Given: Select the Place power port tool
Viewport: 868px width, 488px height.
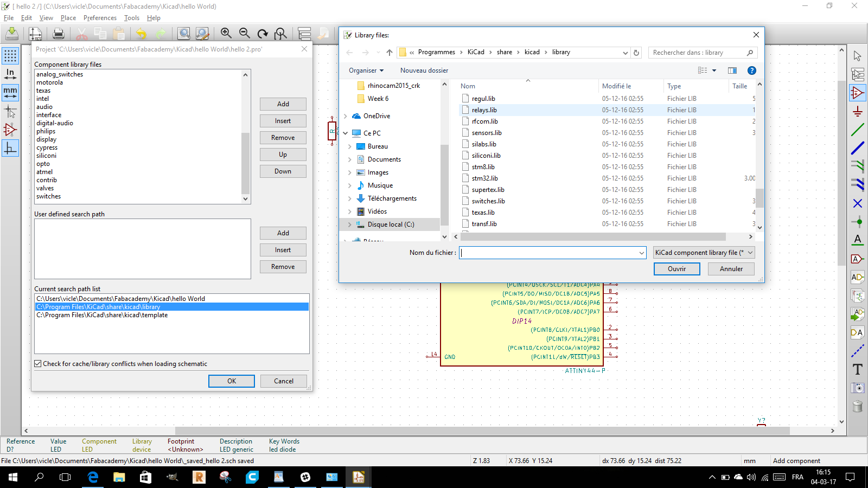Looking at the screenshot, I should tap(858, 111).
